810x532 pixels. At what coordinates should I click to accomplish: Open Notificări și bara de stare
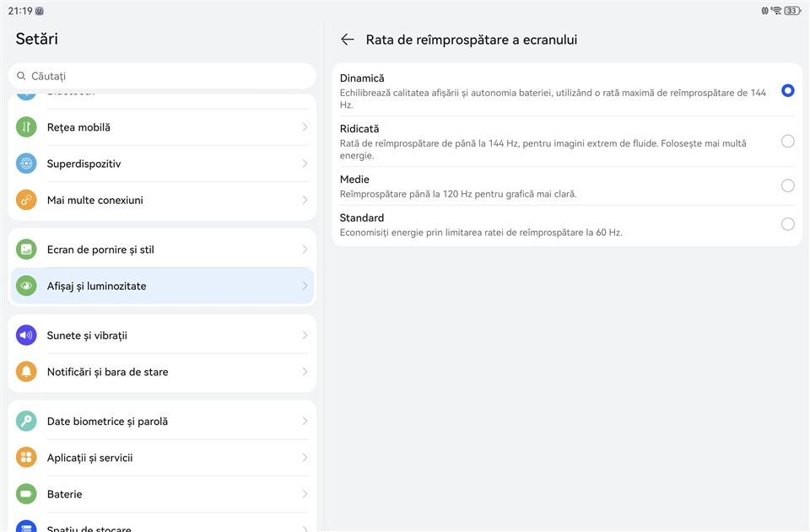click(162, 372)
